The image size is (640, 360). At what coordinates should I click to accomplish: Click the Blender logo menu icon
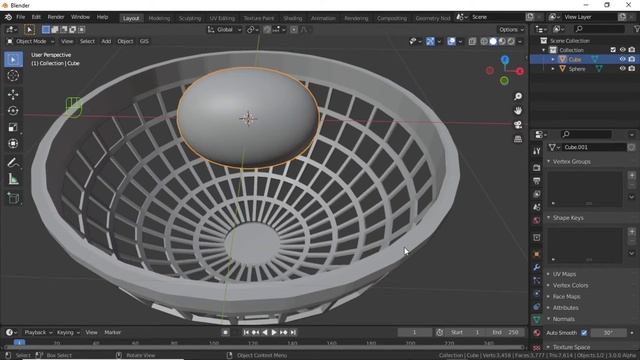[x=8, y=17]
